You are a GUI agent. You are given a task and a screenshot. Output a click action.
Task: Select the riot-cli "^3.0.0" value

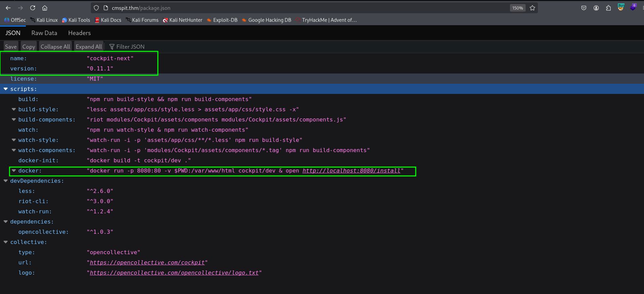pos(100,201)
